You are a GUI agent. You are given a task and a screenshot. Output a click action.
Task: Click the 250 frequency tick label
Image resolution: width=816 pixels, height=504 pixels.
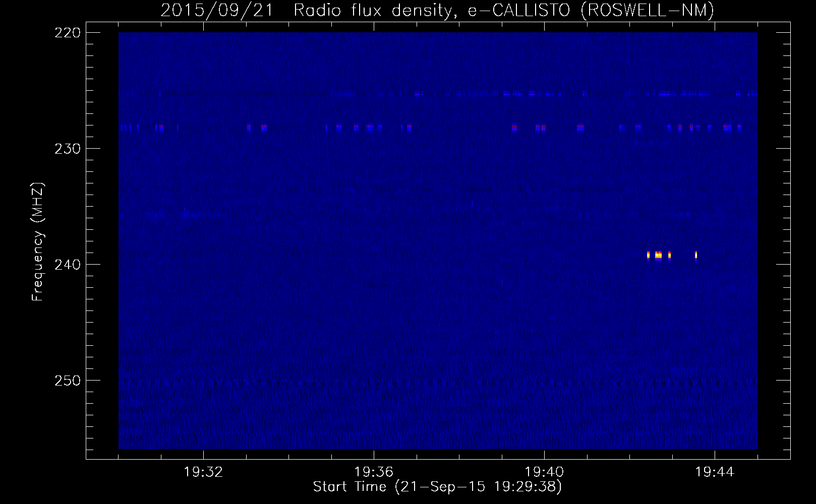coord(67,381)
